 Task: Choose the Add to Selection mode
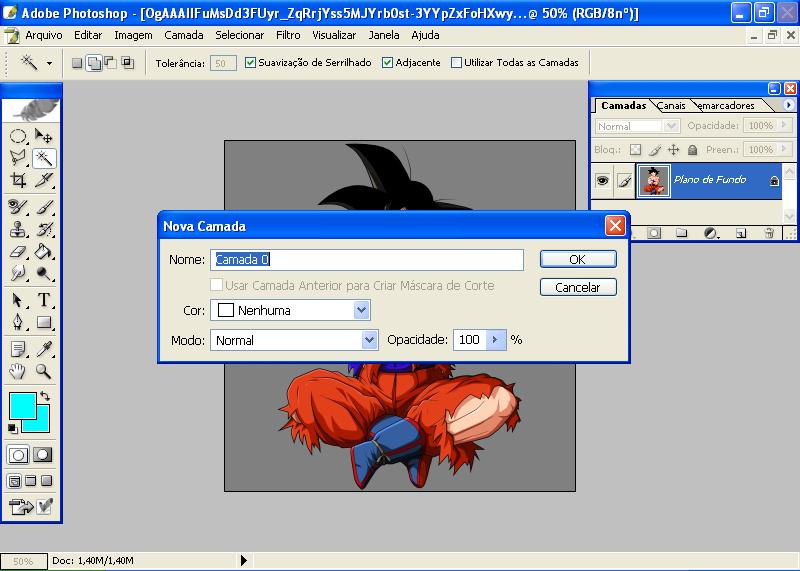click(94, 63)
